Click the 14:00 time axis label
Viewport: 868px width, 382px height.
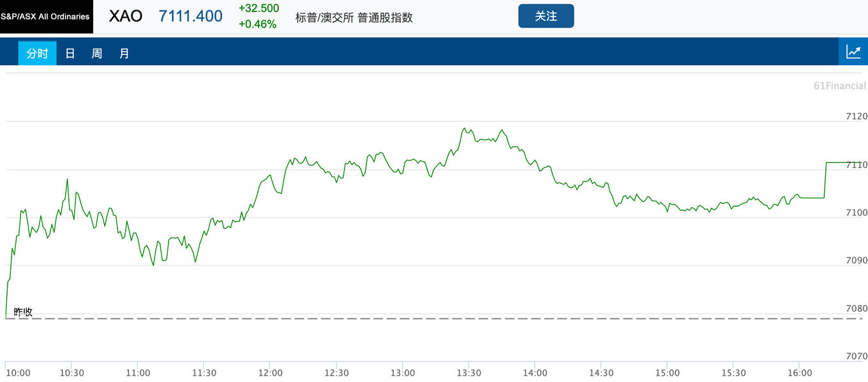tap(535, 373)
